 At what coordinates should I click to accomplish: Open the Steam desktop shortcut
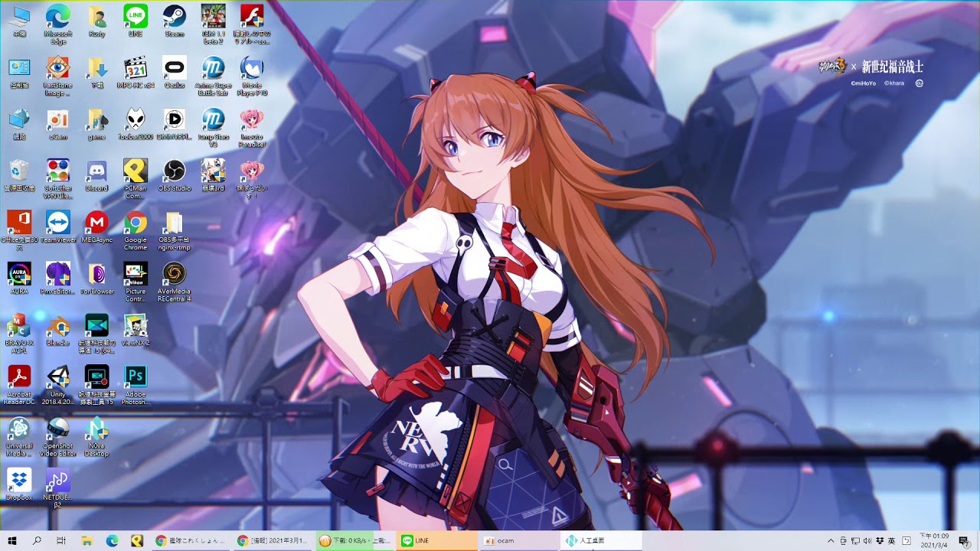(174, 21)
